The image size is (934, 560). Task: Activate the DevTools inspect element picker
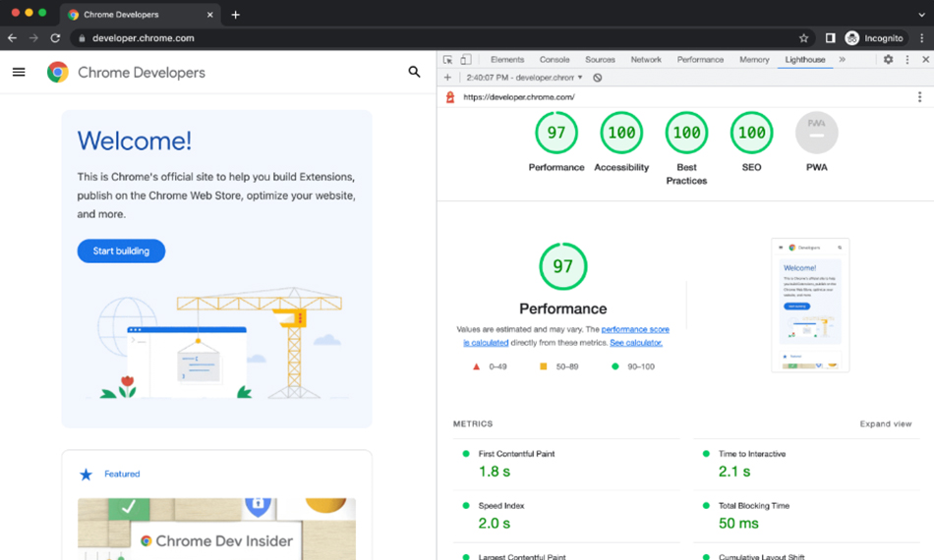[448, 60]
